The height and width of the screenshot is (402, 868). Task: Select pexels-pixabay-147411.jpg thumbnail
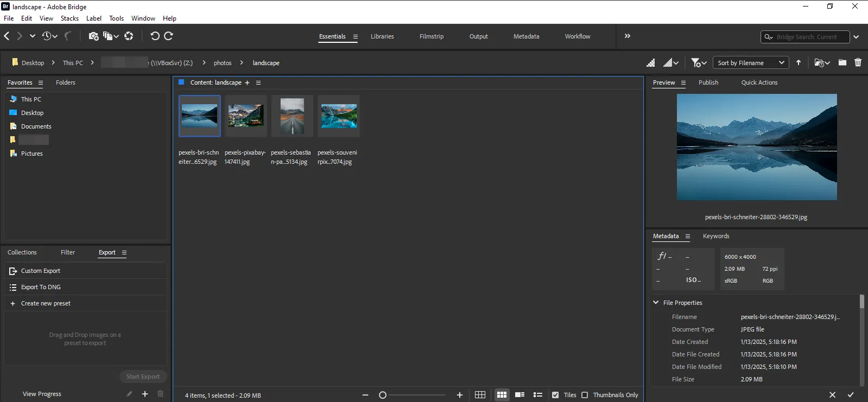pyautogui.click(x=246, y=116)
